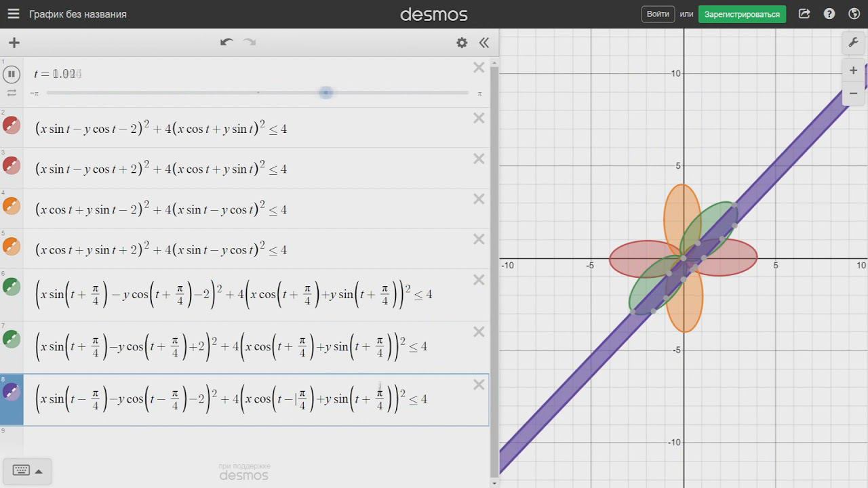Toggle visibility of red expression 3
Image resolution: width=868 pixels, height=488 pixels.
[x=12, y=166]
